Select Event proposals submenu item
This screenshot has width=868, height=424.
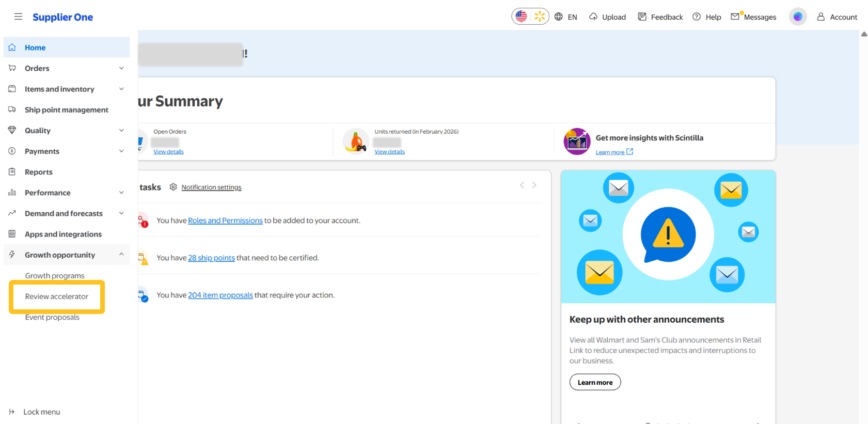click(x=52, y=317)
